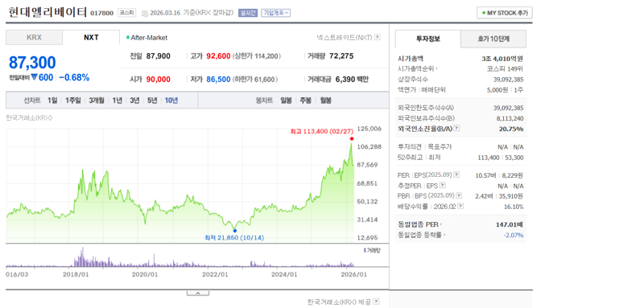Click the 시가총액 value 3조 4,010억원
This screenshot has width=644, height=308.
pyautogui.click(x=502, y=59)
